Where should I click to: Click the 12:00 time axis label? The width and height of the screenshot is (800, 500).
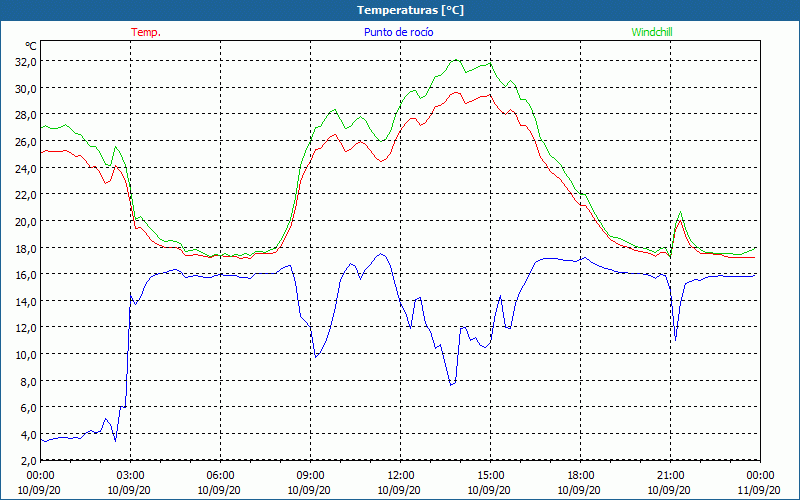click(x=401, y=476)
